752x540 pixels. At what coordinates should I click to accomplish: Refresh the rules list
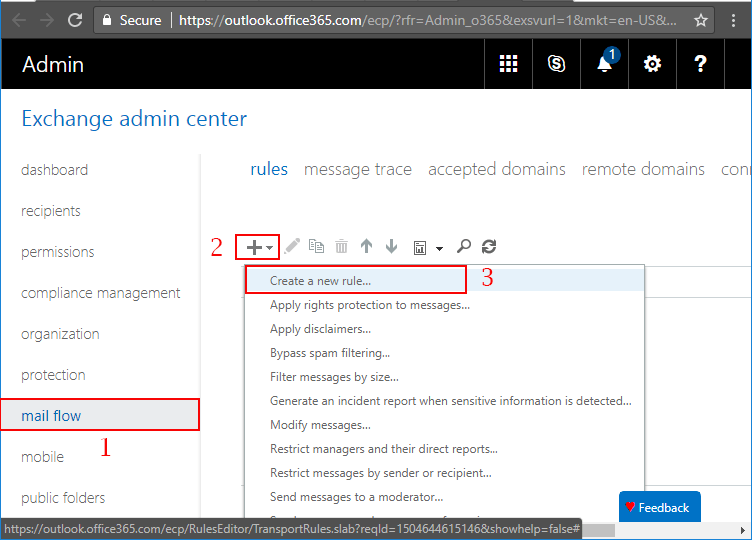[489, 246]
